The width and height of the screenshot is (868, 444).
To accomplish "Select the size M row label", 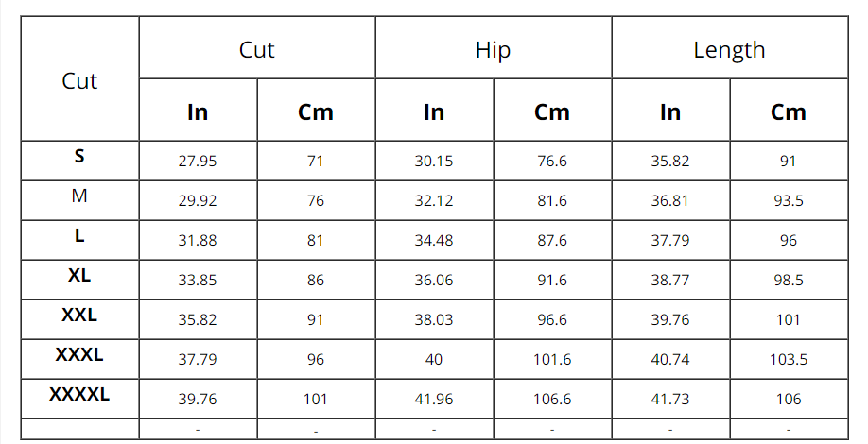I will coord(79,196).
